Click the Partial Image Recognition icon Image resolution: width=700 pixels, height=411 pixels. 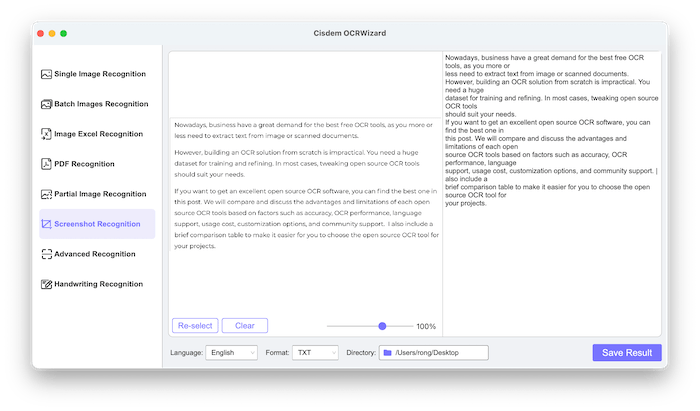click(46, 194)
